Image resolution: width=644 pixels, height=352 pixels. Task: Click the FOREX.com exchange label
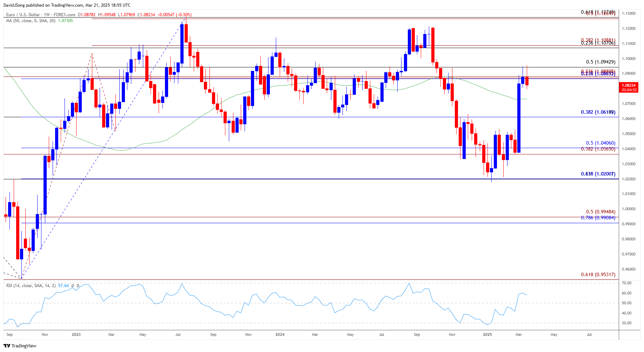tap(65, 15)
